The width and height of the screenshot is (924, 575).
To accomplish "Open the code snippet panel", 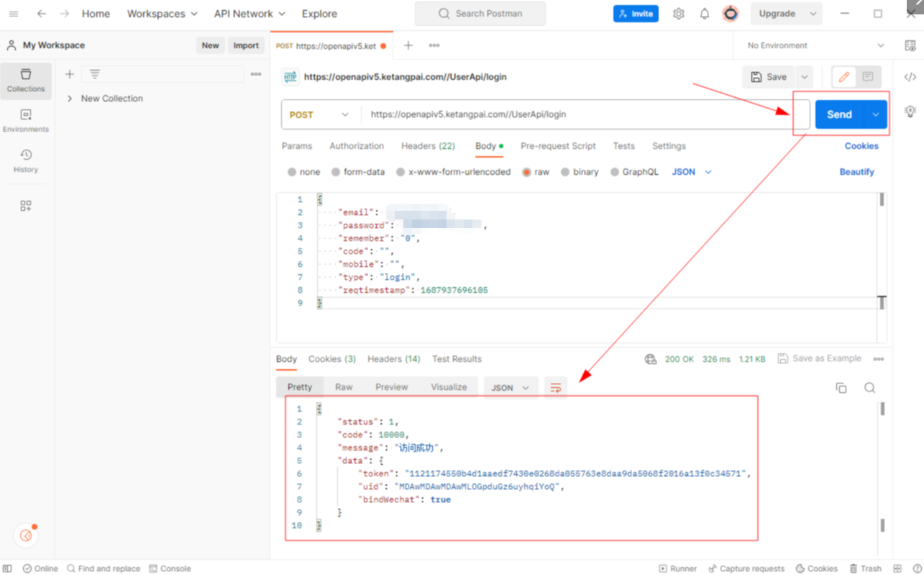I will (x=910, y=77).
